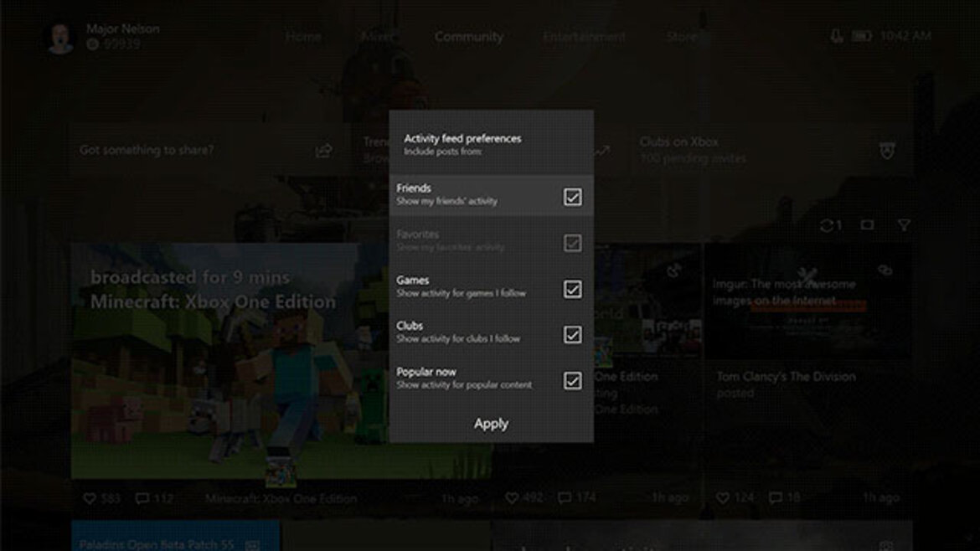Uncheck the Clubs activity checkbox
Screen dimensions: 980x551
tap(572, 335)
